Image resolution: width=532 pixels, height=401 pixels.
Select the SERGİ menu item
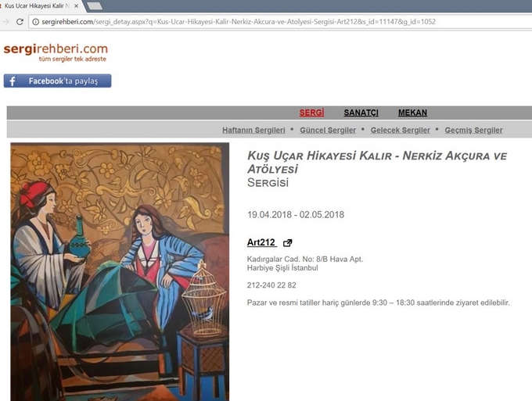tap(311, 113)
